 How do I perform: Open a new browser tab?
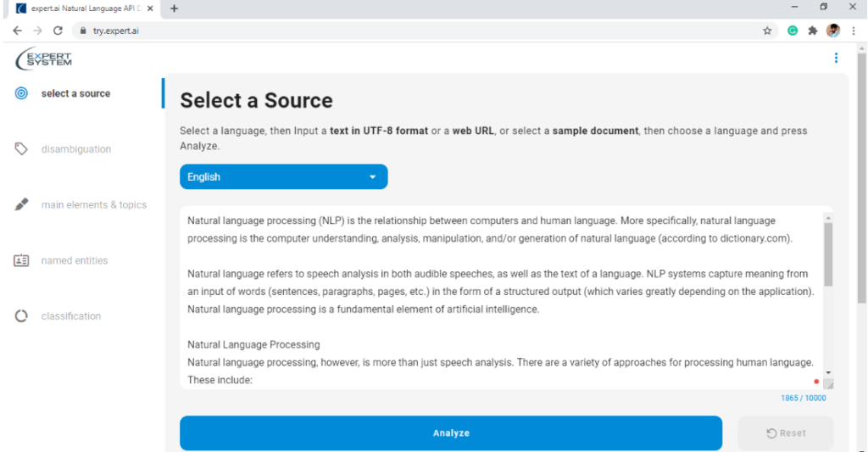(x=174, y=8)
